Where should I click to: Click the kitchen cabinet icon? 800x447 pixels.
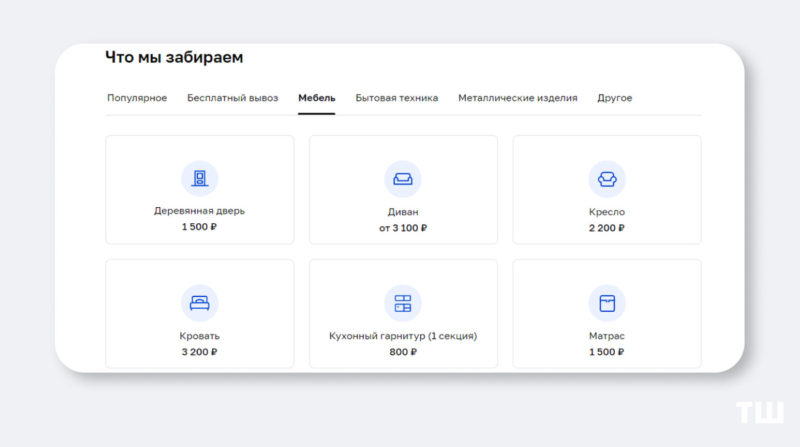(403, 303)
